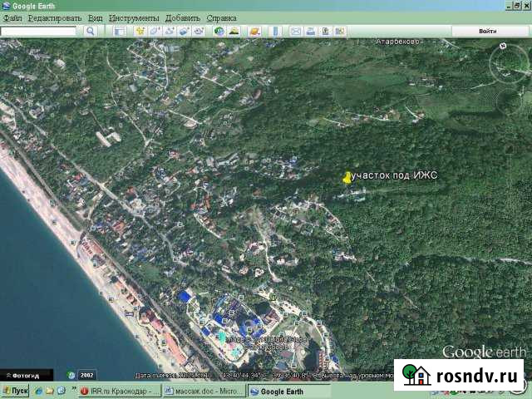532x399 pixels.
Task: Open the Инструменты menu
Action: [x=133, y=17]
